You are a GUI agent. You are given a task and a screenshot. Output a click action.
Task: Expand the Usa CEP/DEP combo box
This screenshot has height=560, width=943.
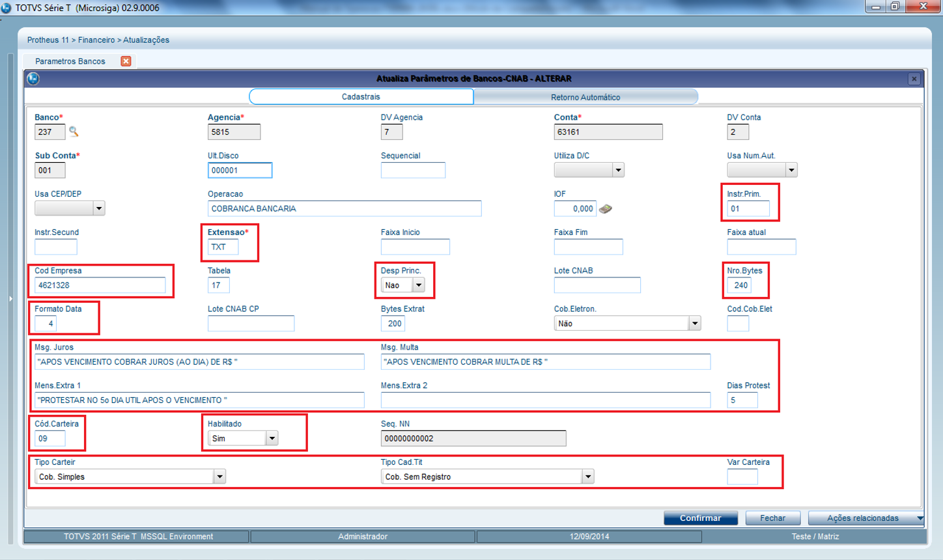[98, 209]
